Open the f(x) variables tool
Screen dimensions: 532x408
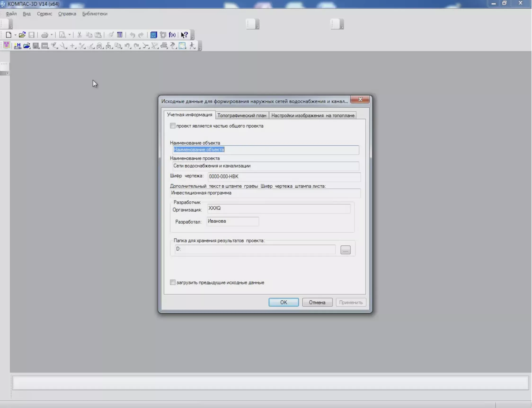pos(172,35)
